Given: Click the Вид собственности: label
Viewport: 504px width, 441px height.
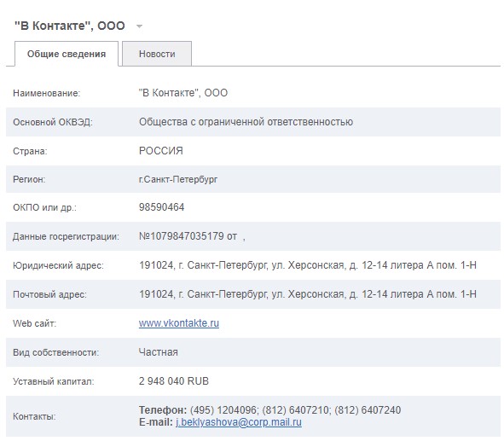Looking at the screenshot, I should 56,352.
